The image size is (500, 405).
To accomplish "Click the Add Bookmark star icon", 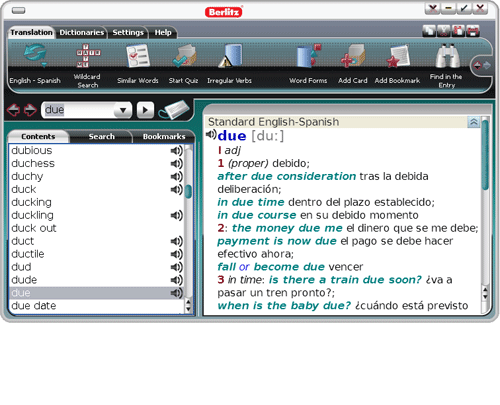I will tap(398, 56).
